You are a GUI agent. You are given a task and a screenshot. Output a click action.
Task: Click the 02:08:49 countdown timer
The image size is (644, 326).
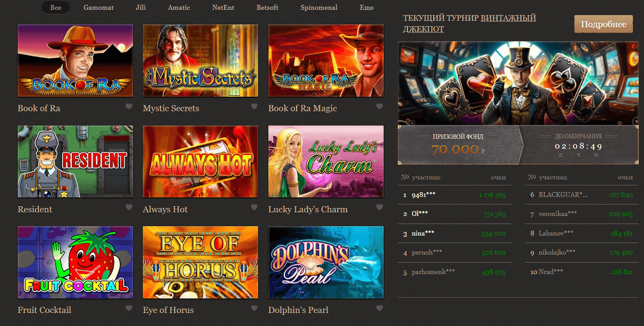pyautogui.click(x=578, y=146)
